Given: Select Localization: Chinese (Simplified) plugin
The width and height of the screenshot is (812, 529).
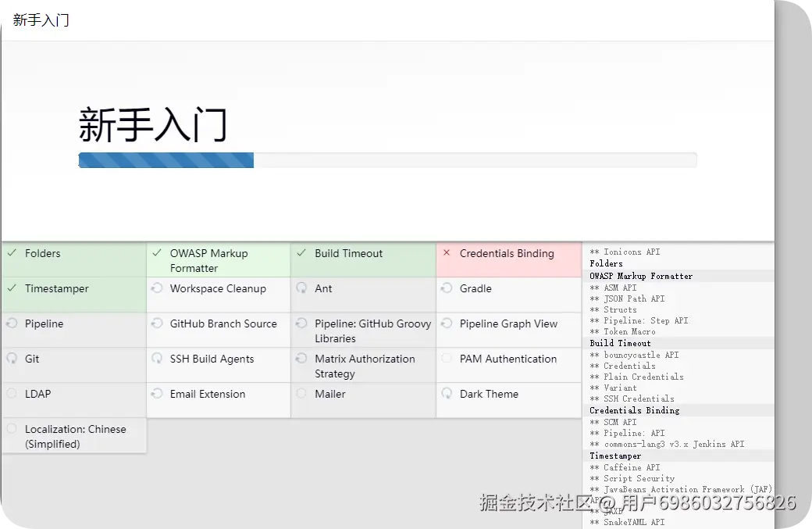Looking at the screenshot, I should tap(75, 436).
